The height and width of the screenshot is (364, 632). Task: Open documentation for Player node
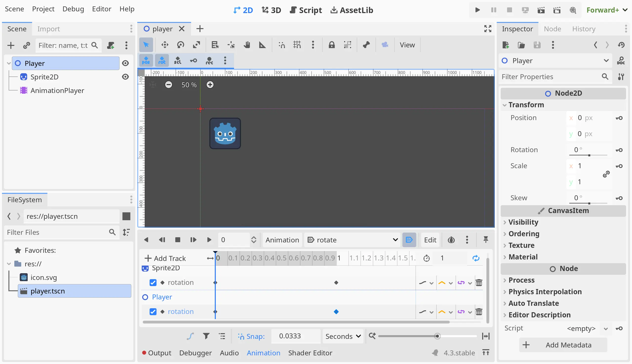(621, 61)
